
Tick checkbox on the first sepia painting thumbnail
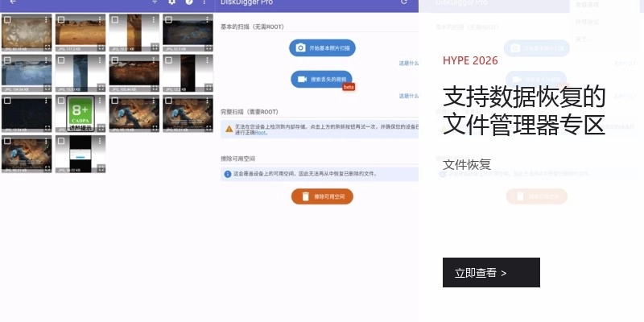click(7, 19)
